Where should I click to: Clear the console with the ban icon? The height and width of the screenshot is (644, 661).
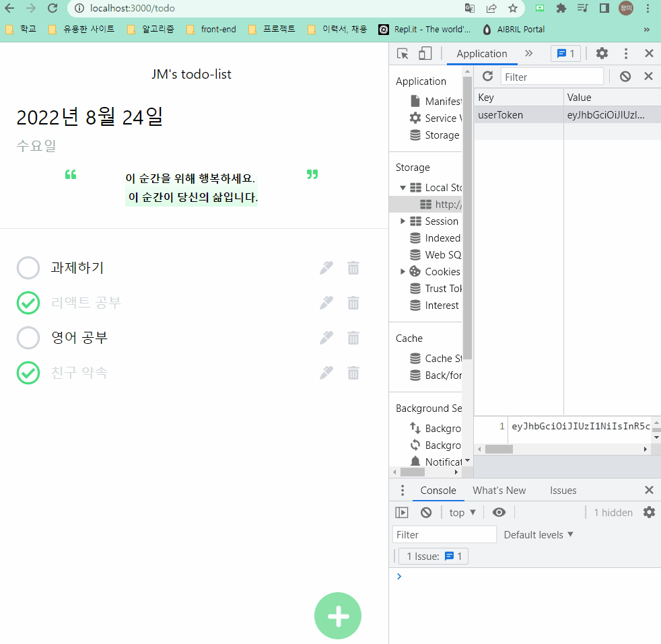pyautogui.click(x=426, y=513)
